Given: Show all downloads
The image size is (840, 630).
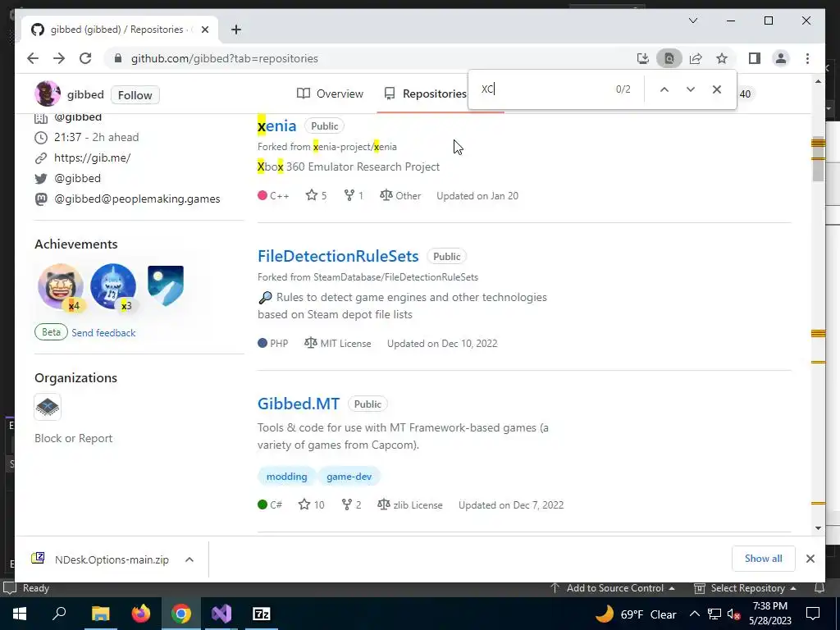Looking at the screenshot, I should (763, 558).
